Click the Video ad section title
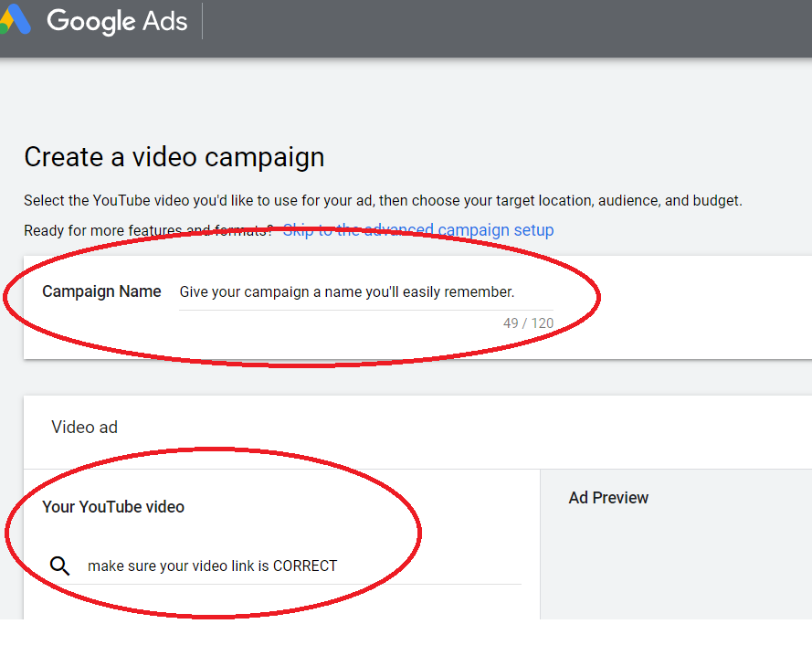This screenshot has width=812, height=645. coord(84,428)
